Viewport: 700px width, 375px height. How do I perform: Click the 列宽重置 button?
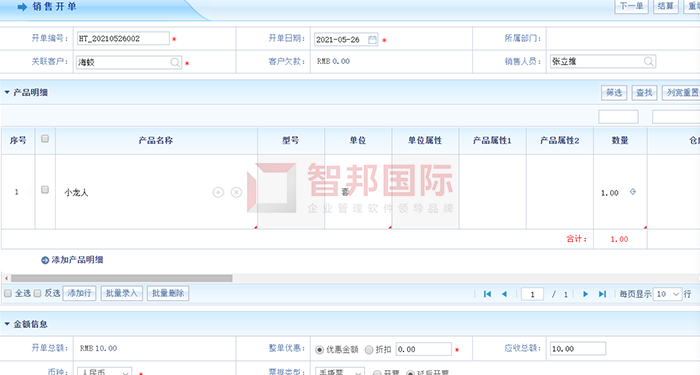pos(681,93)
